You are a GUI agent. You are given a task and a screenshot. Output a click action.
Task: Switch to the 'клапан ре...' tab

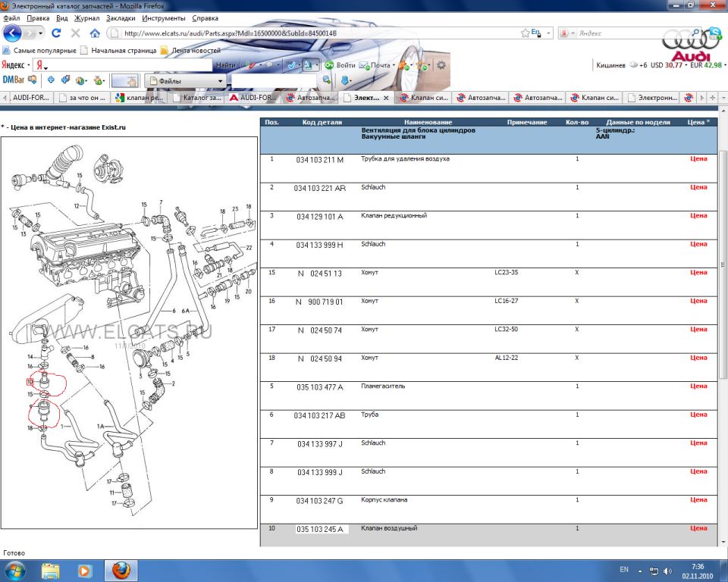pos(140,98)
